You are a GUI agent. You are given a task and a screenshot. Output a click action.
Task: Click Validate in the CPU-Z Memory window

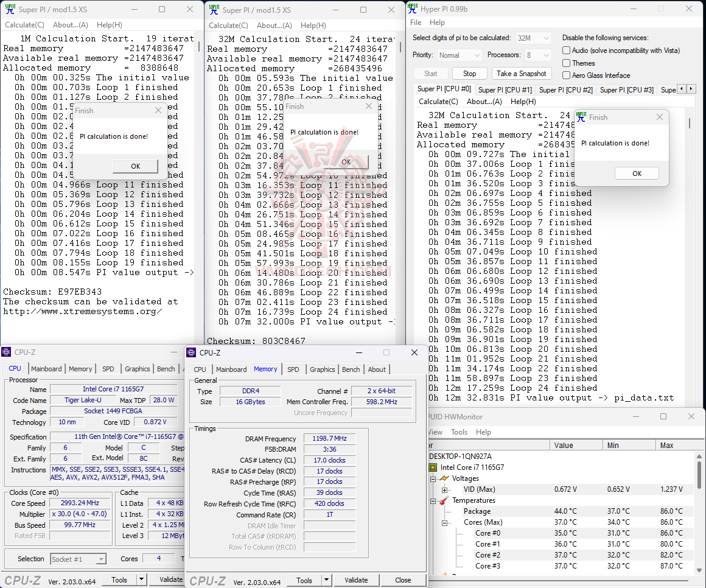click(x=356, y=580)
